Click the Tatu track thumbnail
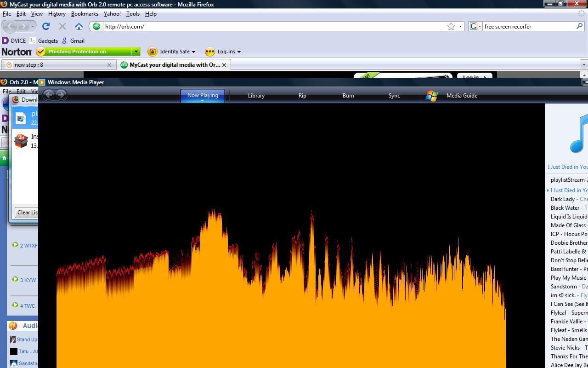 13,351
